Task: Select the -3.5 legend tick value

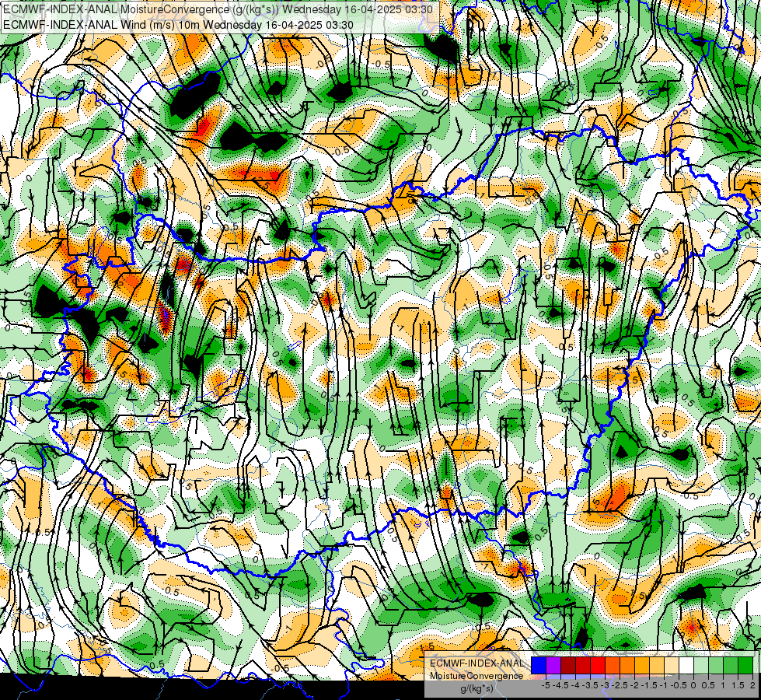Action: click(590, 685)
